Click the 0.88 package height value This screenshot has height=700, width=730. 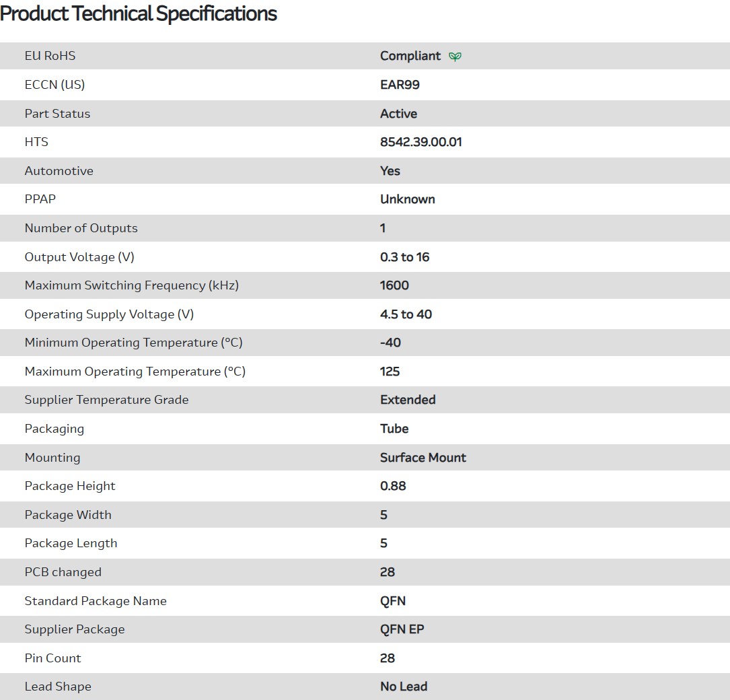393,486
